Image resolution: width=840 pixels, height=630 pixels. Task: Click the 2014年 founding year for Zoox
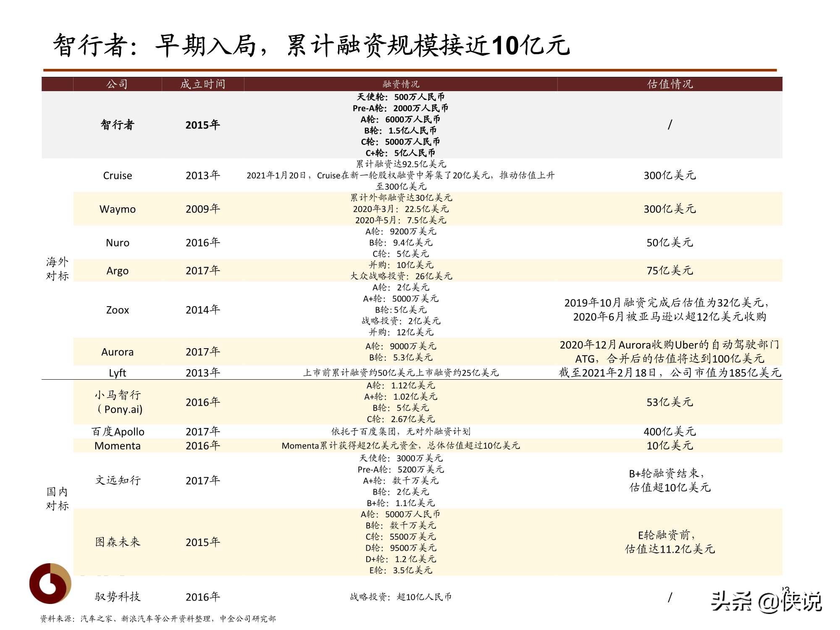click(x=203, y=310)
